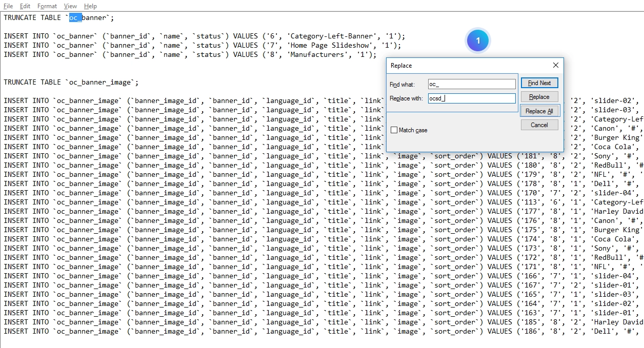Click highlighted 'oc_' text in first line

click(x=75, y=17)
